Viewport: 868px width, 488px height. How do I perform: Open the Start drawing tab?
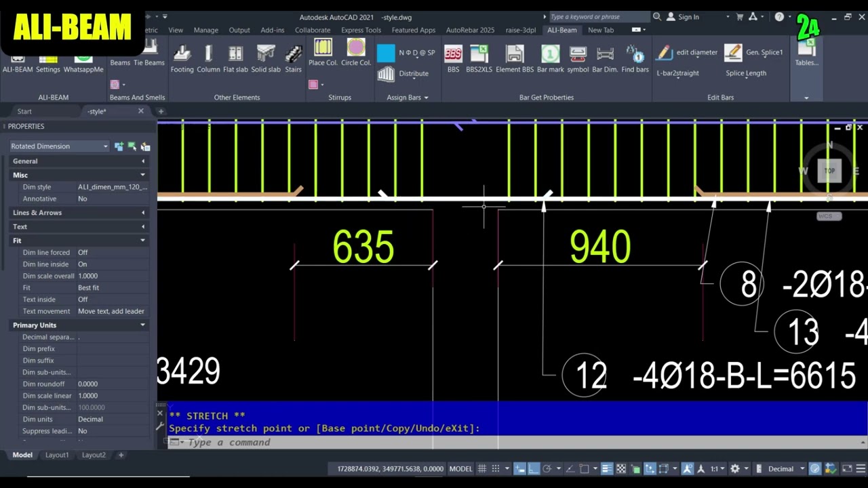pos(24,111)
